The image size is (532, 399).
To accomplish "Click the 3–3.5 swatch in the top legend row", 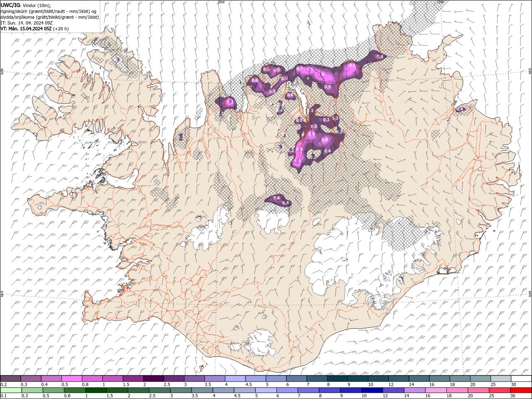I will click(195, 379).
